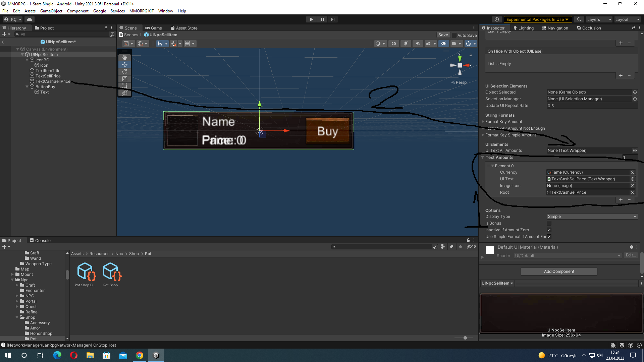
Task: Select the Pot Shop prefab thumbnail
Action: point(111,271)
